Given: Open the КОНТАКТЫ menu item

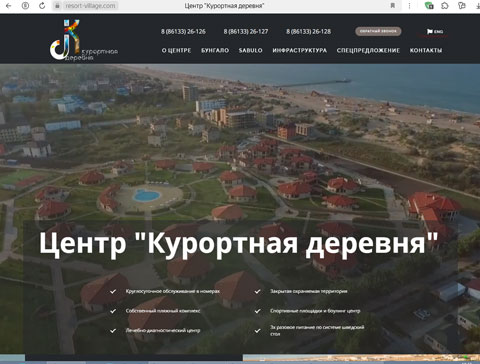Looking at the screenshot, I should (426, 50).
